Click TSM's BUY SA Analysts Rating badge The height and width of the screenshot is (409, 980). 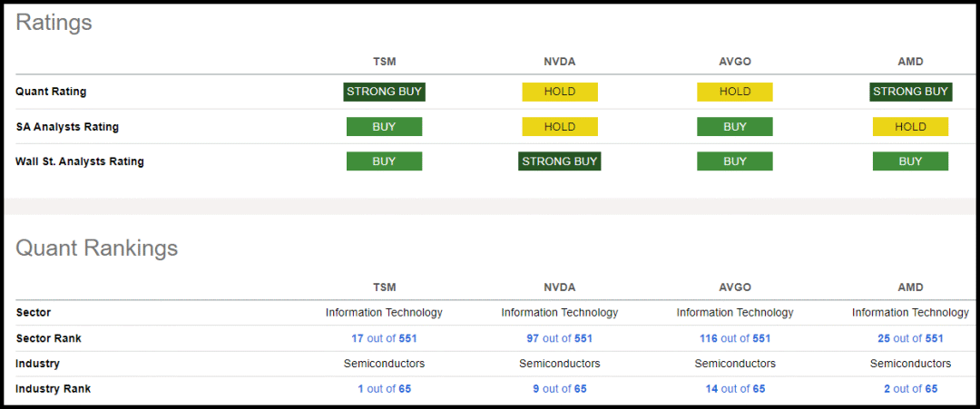385,127
